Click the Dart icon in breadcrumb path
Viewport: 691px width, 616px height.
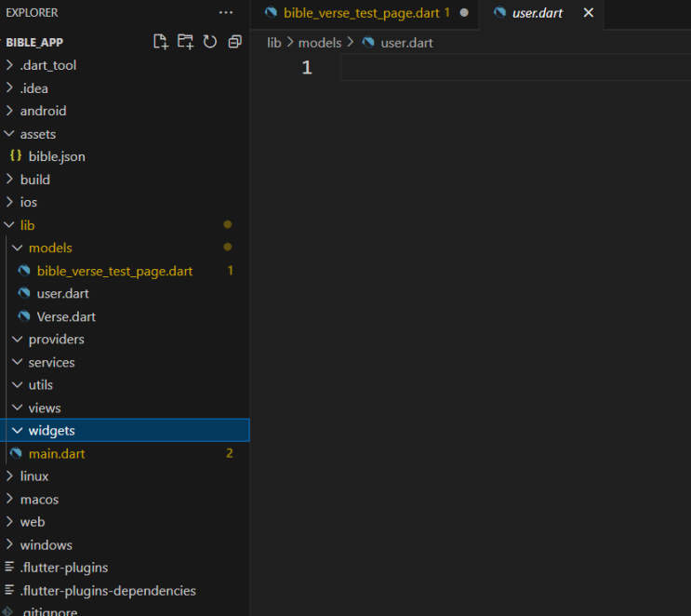tap(368, 43)
